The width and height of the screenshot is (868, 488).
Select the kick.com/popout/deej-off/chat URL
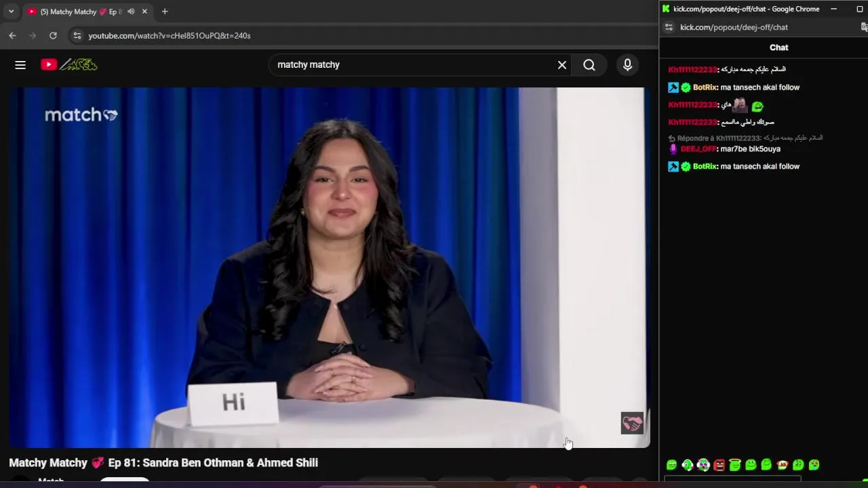tap(734, 27)
